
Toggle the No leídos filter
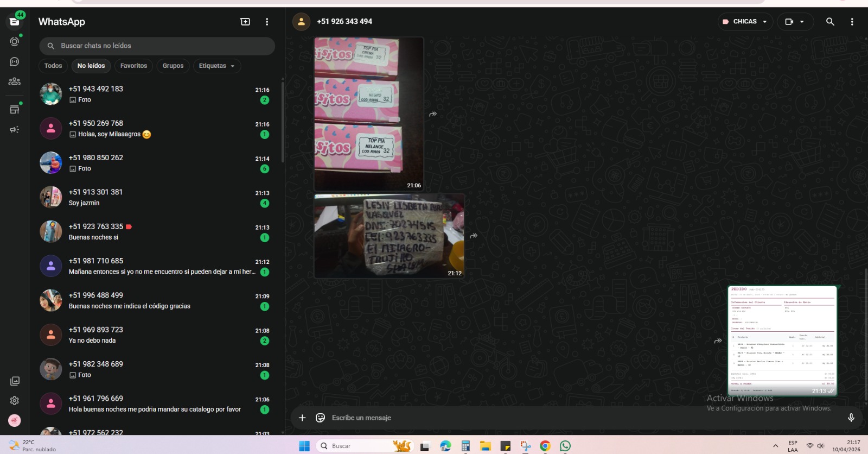[91, 66]
